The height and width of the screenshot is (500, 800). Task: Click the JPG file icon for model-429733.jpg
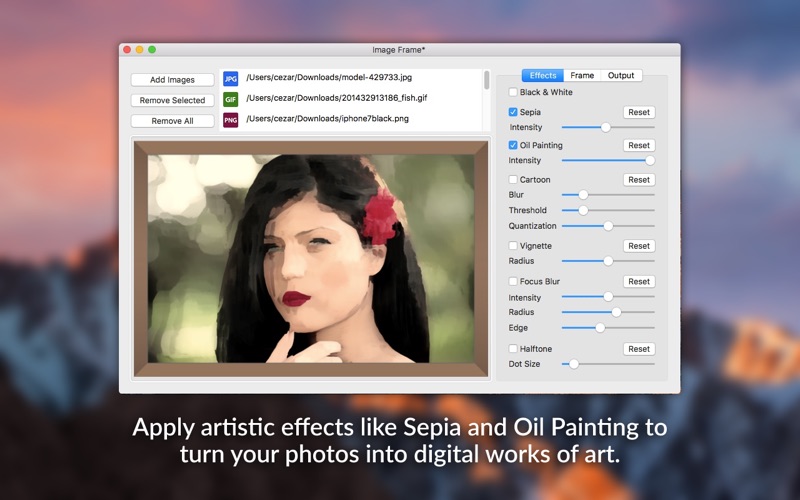click(231, 79)
